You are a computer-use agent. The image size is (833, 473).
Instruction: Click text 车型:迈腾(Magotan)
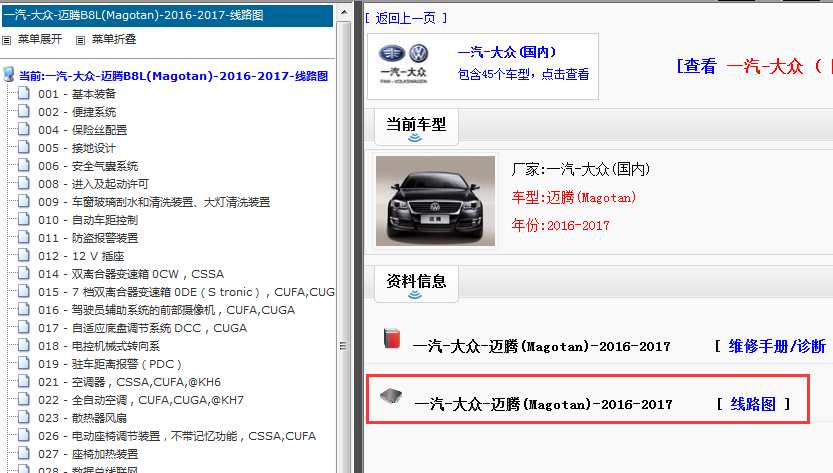pos(574,198)
